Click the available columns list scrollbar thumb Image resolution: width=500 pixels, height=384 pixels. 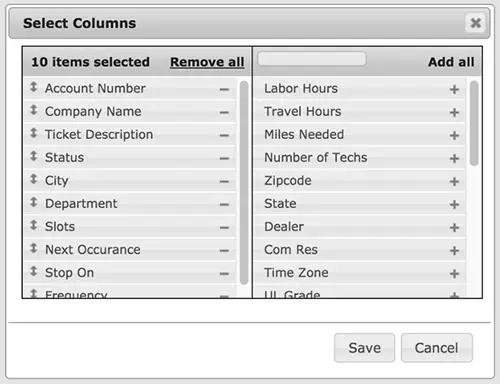click(x=474, y=123)
